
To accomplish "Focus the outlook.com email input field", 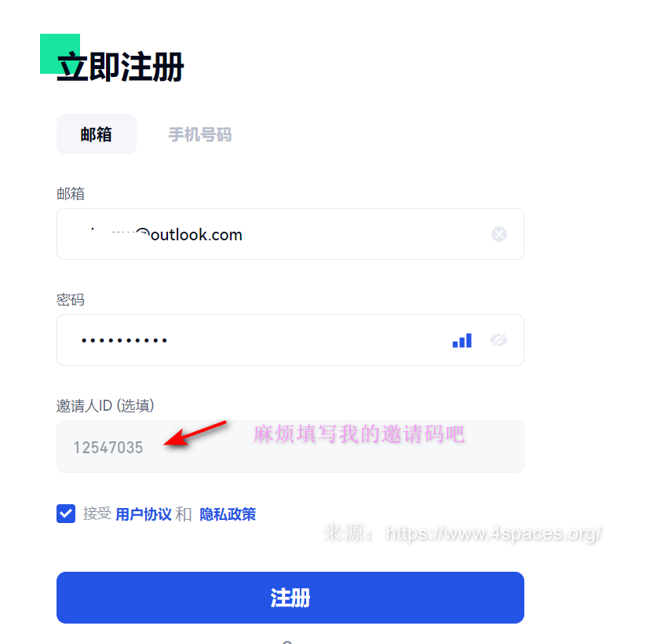I will (x=290, y=234).
